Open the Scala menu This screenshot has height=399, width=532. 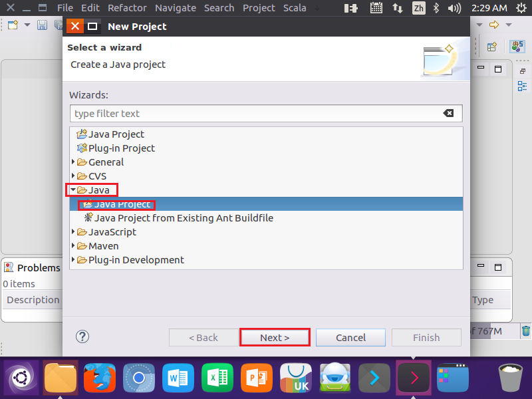point(295,8)
